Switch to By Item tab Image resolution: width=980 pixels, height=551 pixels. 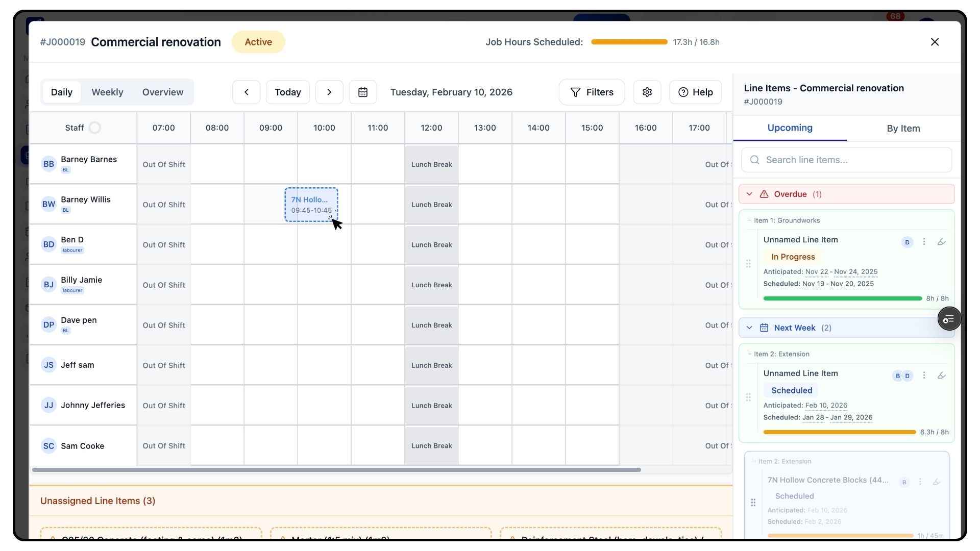tap(903, 129)
